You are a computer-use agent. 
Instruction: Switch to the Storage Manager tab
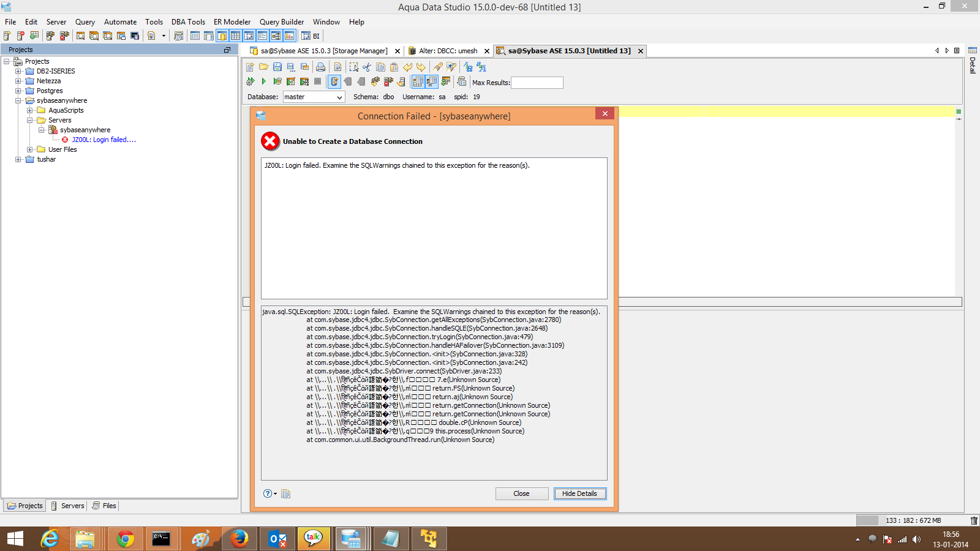tap(324, 51)
